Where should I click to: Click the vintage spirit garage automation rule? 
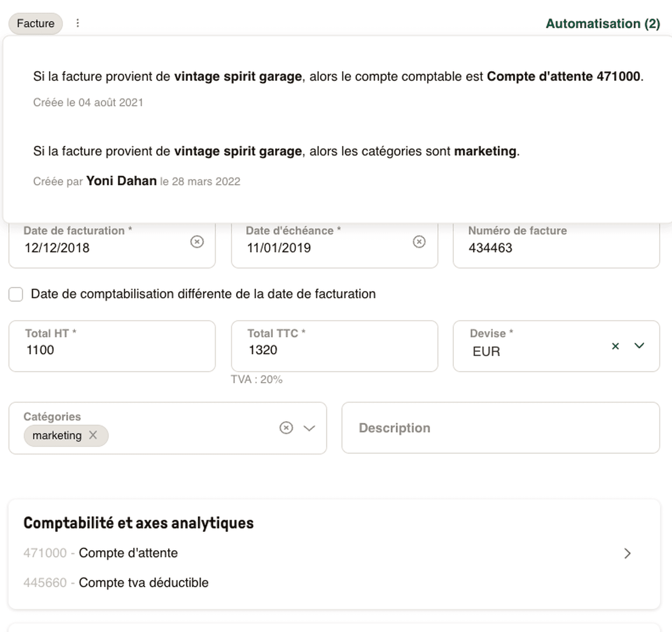(336, 76)
